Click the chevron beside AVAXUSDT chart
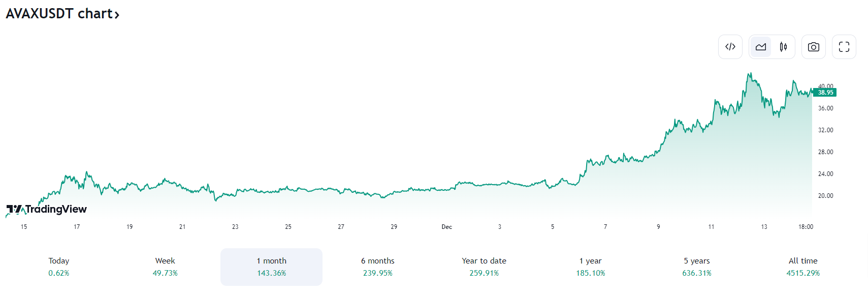The image size is (868, 292). click(x=117, y=15)
